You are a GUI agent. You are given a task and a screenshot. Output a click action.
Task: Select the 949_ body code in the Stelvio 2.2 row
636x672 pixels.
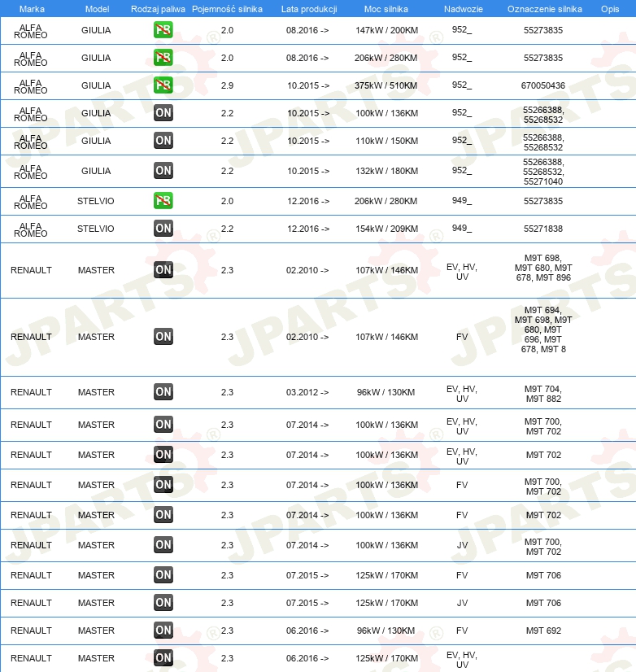pos(462,229)
